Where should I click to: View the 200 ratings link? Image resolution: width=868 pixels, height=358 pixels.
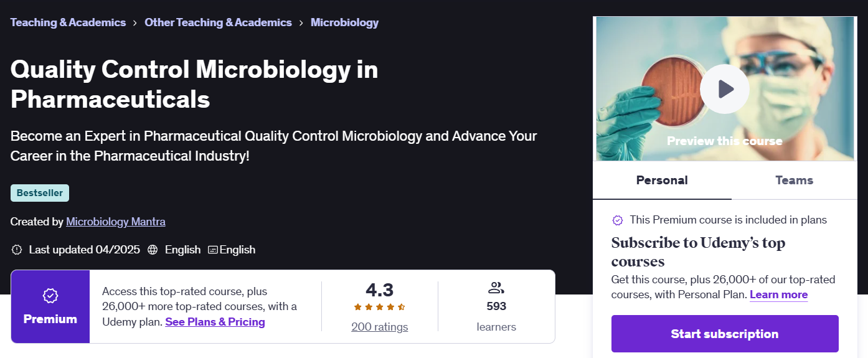pyautogui.click(x=379, y=327)
